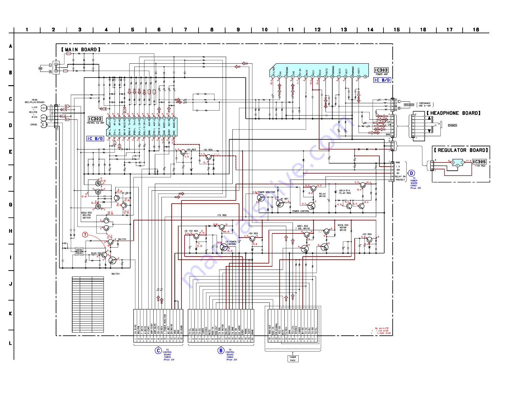Click the IMPEDANCE USE 6-16Ω note
The image size is (532, 400).
point(425,105)
